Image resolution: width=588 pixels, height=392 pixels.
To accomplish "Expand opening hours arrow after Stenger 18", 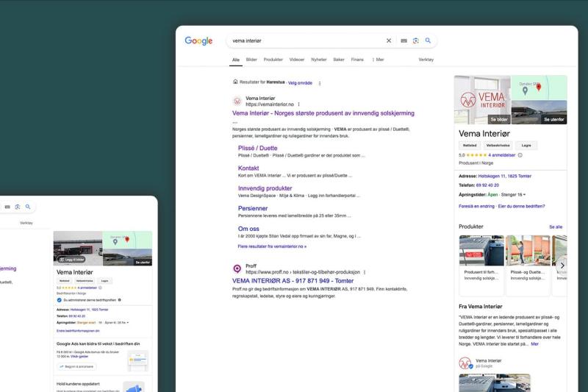I will click(524, 195).
